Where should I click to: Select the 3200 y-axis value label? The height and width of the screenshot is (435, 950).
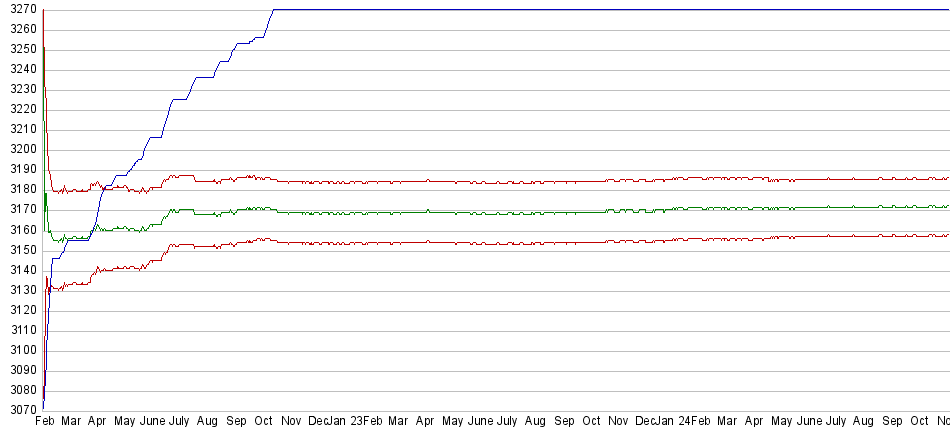20,150
